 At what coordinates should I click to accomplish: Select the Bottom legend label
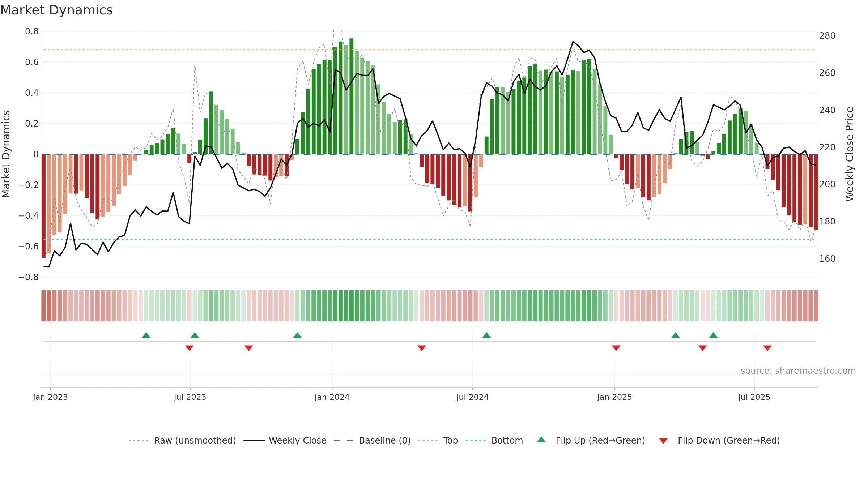pos(507,440)
